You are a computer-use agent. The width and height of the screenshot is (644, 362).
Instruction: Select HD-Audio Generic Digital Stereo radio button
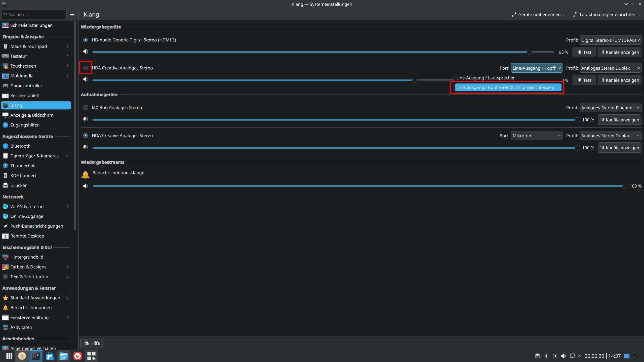86,40
